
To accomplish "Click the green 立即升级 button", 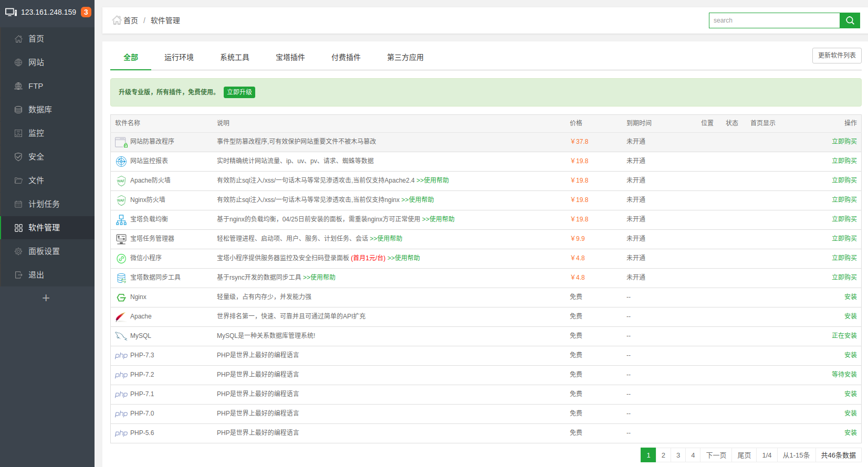I will (239, 92).
